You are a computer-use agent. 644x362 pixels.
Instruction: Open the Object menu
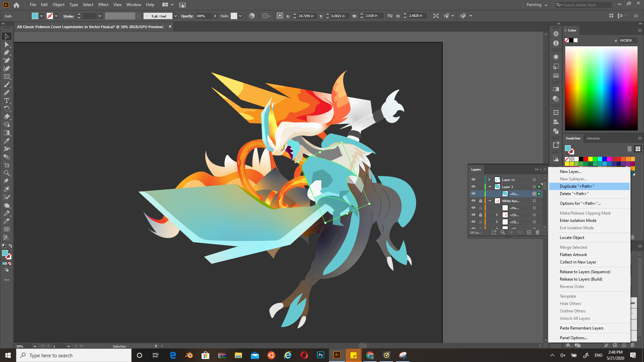(58, 5)
